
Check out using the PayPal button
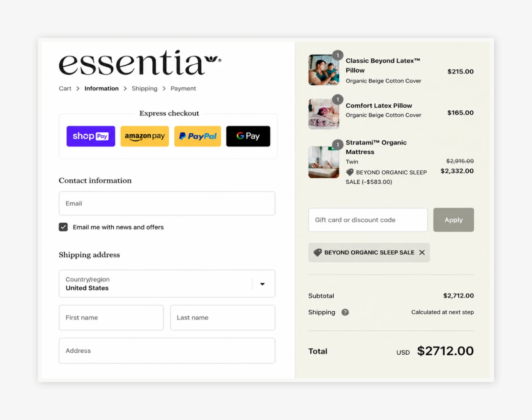(x=198, y=136)
